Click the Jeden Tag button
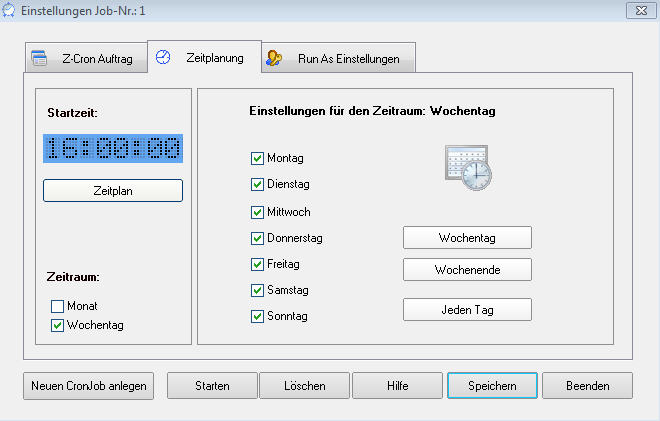Screen dimensions: 660x421 tap(467, 310)
